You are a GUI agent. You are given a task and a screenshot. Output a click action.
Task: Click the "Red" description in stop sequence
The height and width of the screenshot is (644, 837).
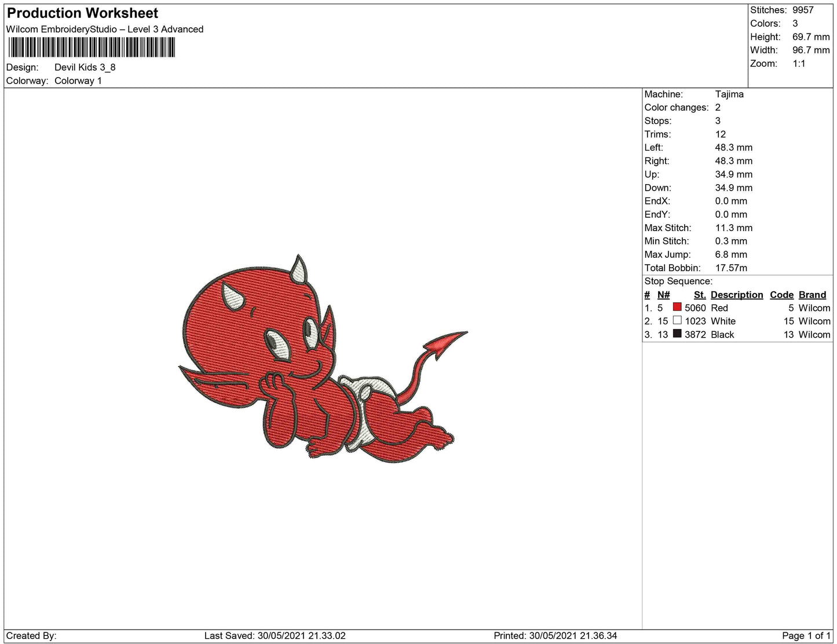(719, 308)
